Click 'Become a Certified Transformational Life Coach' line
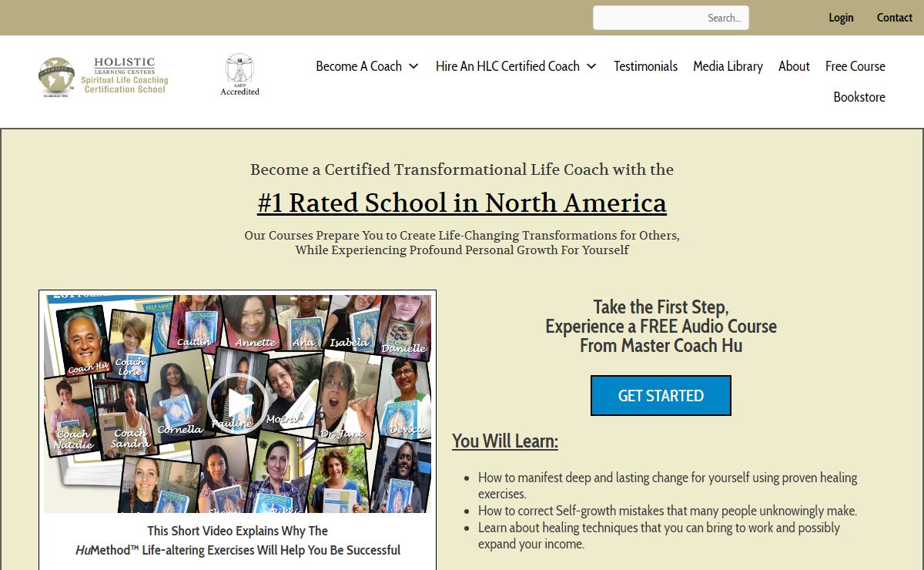The height and width of the screenshot is (570, 924). point(462,169)
